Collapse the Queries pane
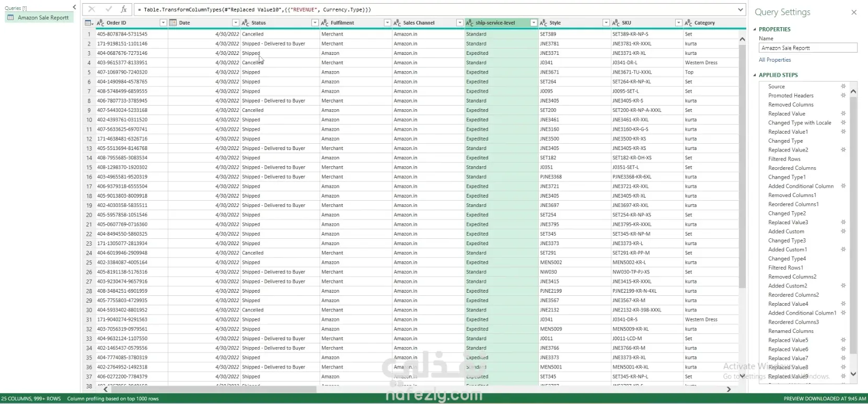This screenshot has height=404, width=868. tap(74, 7)
